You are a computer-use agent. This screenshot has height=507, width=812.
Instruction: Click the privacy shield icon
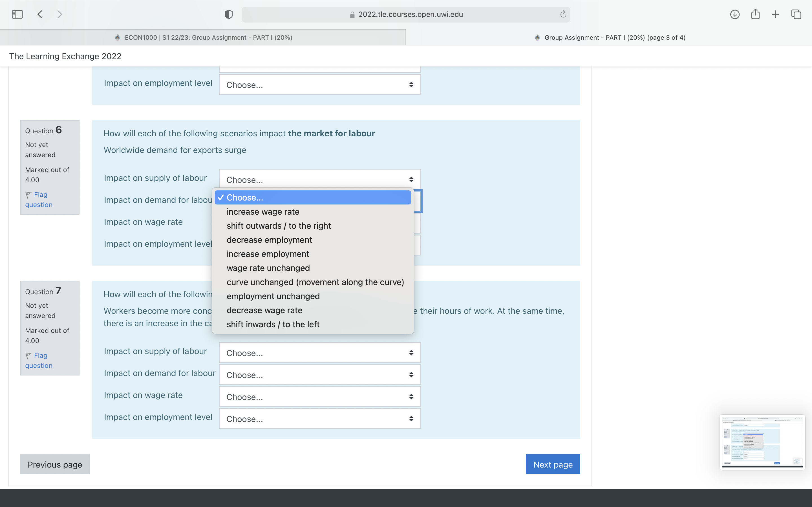[228, 14]
